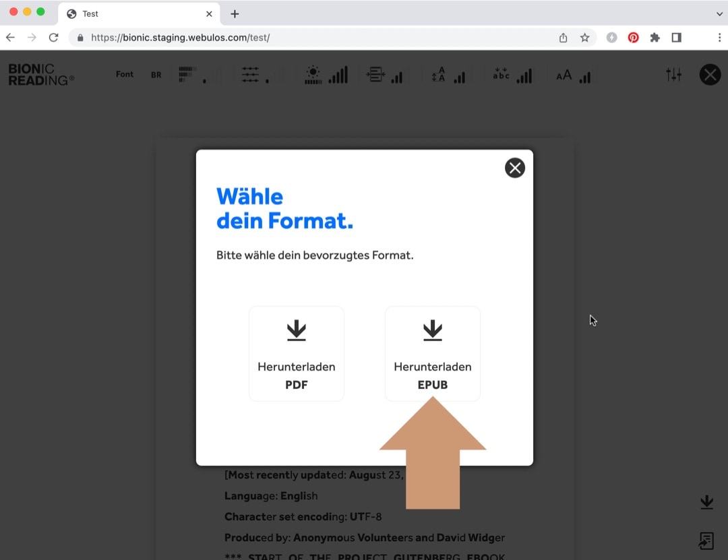The image size is (728, 560).
Task: Click the letter spacing abc icon
Action: pos(501,74)
